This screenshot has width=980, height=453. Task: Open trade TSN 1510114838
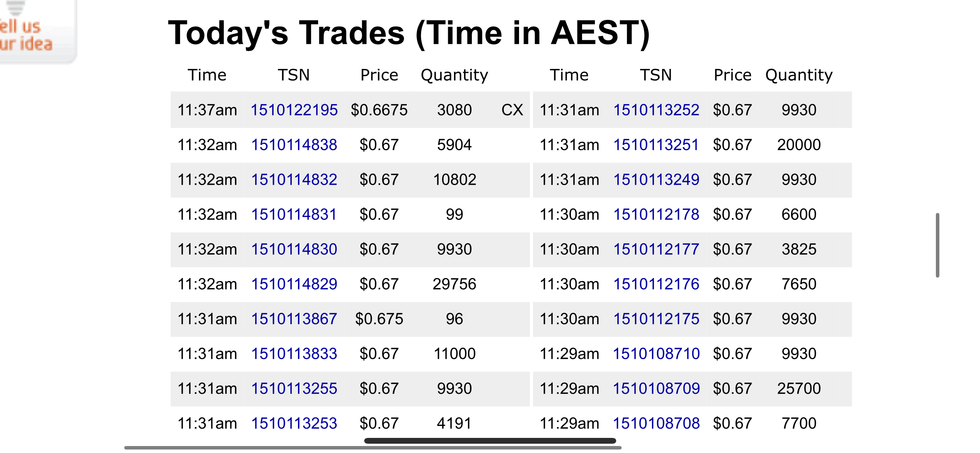pos(294,145)
